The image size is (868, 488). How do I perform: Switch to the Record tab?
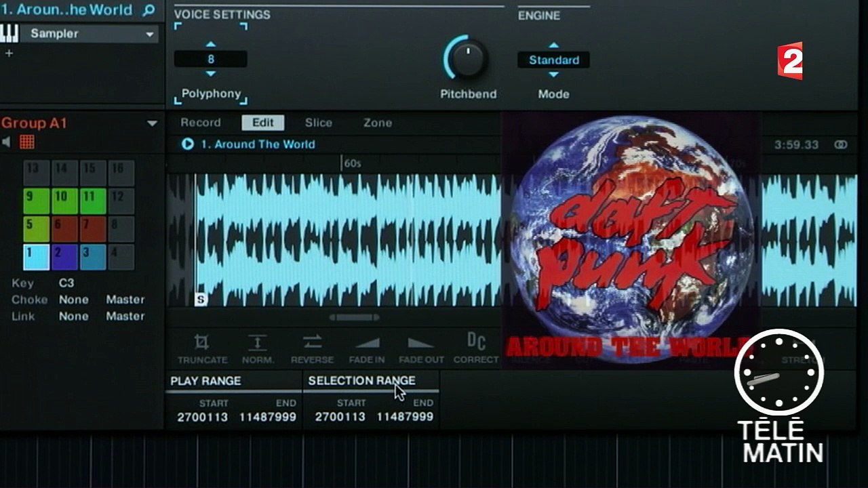click(201, 123)
